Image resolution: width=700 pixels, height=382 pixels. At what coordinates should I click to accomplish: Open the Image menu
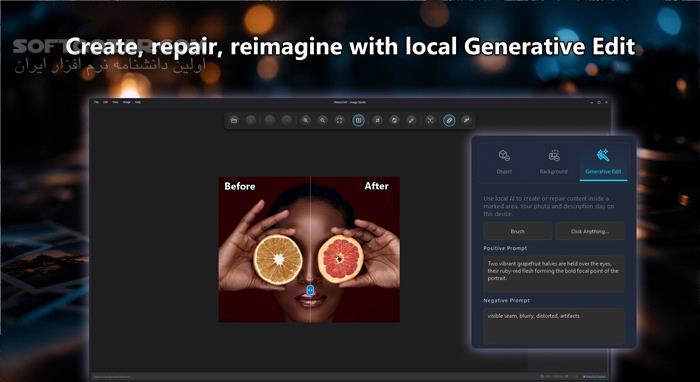pyautogui.click(x=127, y=102)
